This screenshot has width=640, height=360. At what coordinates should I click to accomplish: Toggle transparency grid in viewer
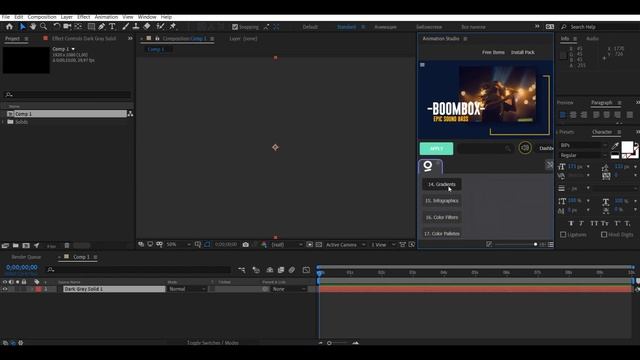pyautogui.click(x=319, y=244)
